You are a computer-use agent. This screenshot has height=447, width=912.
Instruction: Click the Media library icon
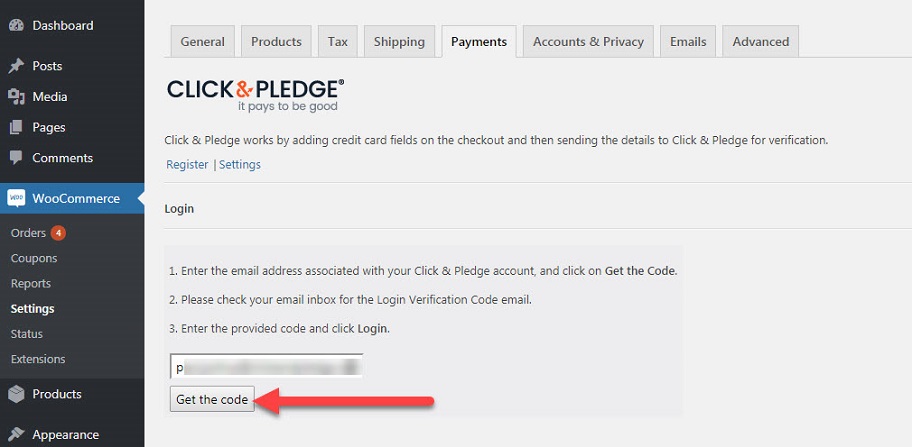click(x=16, y=97)
